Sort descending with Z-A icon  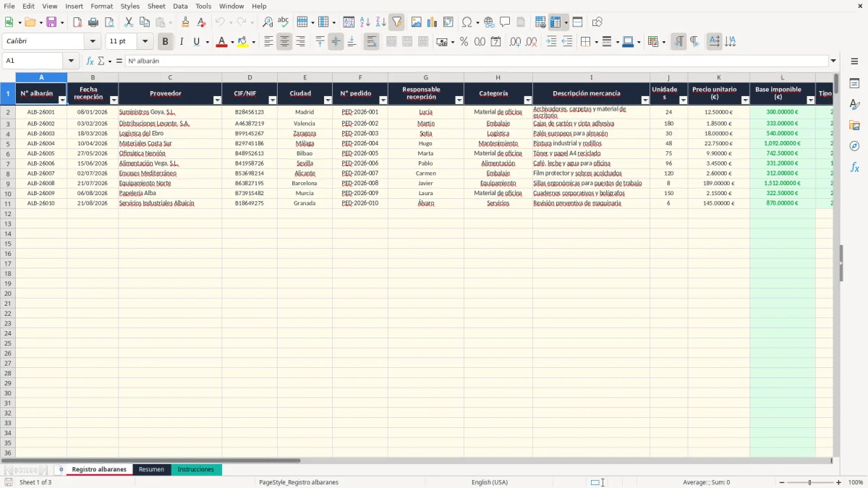point(380,22)
